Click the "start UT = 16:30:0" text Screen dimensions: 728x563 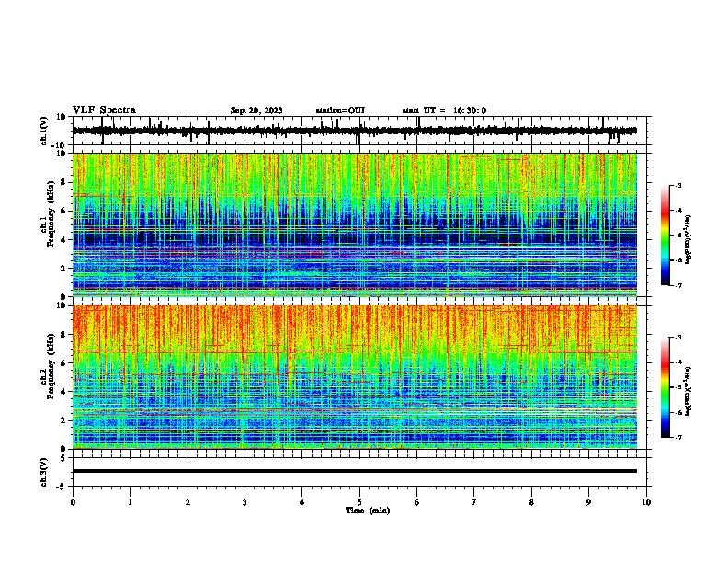(444, 110)
